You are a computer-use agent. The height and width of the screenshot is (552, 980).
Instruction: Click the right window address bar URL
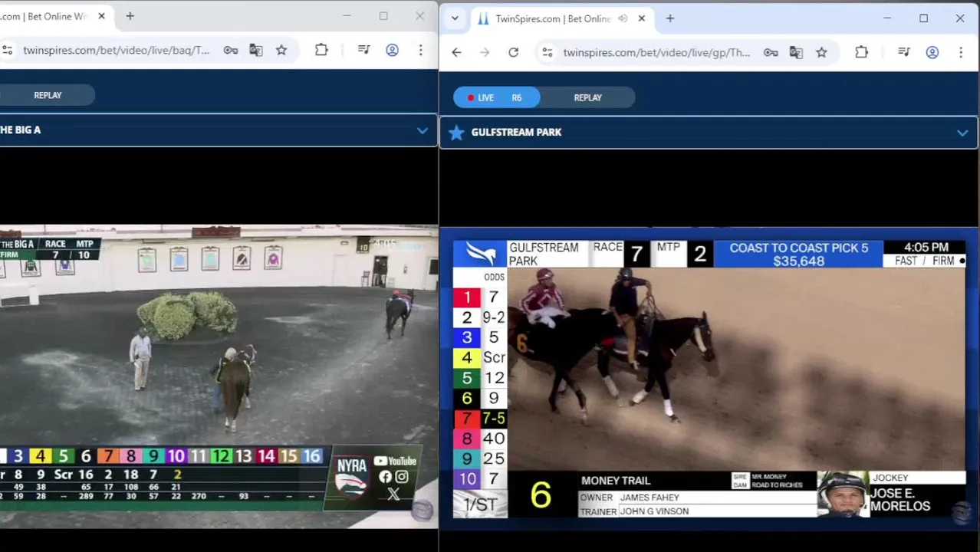(x=656, y=52)
